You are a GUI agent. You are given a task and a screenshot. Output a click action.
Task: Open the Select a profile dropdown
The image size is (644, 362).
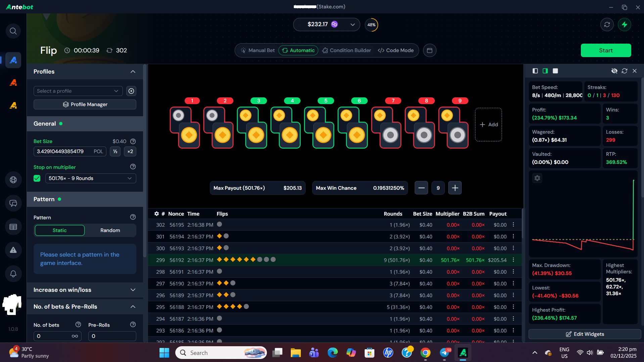click(x=77, y=91)
